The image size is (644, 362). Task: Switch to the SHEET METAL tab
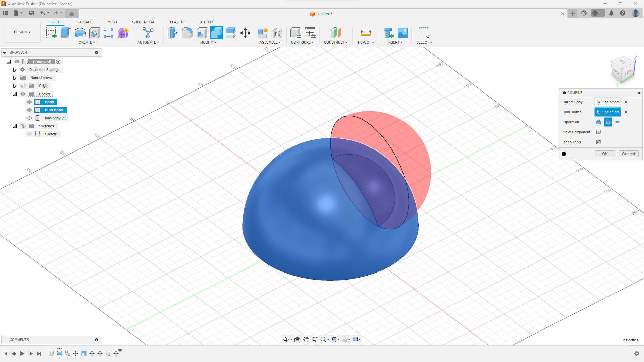coord(144,22)
